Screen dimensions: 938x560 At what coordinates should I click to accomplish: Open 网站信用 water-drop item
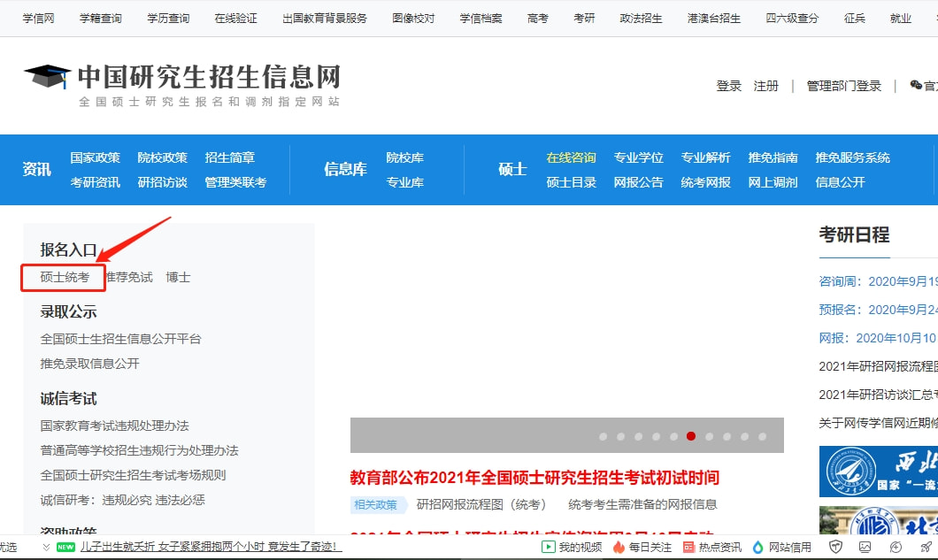coord(782,547)
